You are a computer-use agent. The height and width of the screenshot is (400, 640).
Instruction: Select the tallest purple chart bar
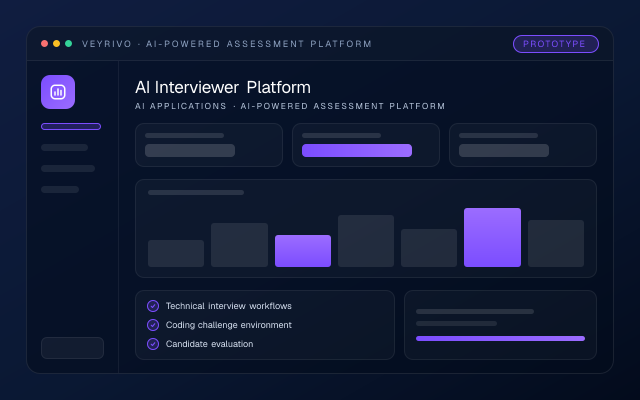pyautogui.click(x=492, y=238)
